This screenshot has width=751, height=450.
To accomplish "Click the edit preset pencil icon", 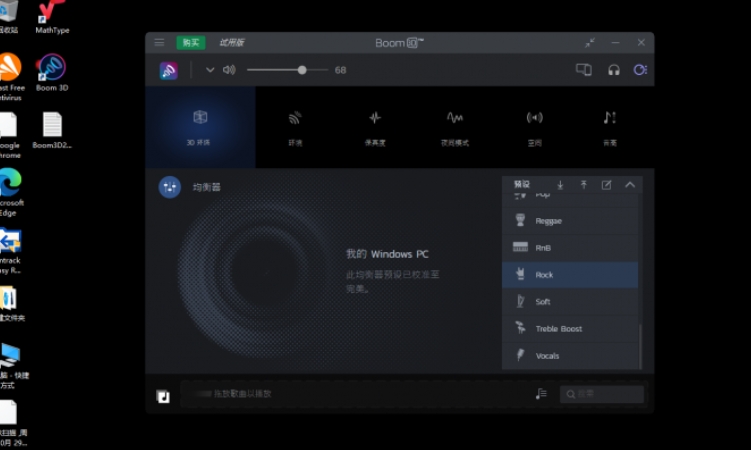I will tap(606, 185).
